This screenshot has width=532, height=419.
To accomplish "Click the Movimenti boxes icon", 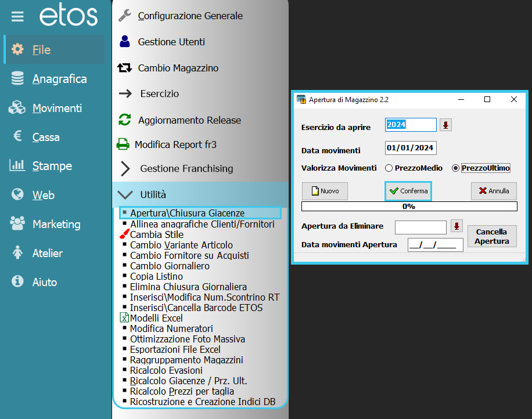I will [x=17, y=107].
